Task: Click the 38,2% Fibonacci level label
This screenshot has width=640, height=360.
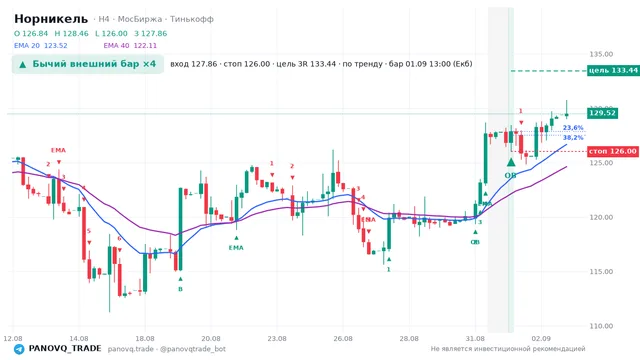Action: [573, 138]
